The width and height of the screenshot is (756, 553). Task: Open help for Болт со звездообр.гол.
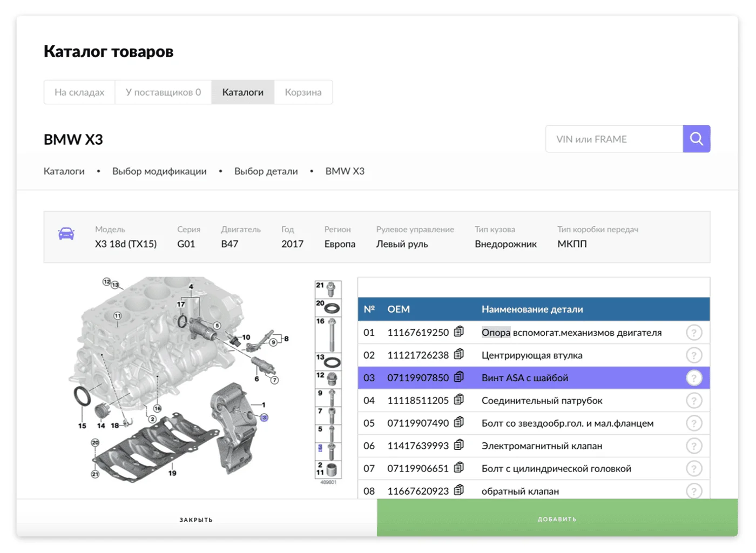[x=694, y=423]
